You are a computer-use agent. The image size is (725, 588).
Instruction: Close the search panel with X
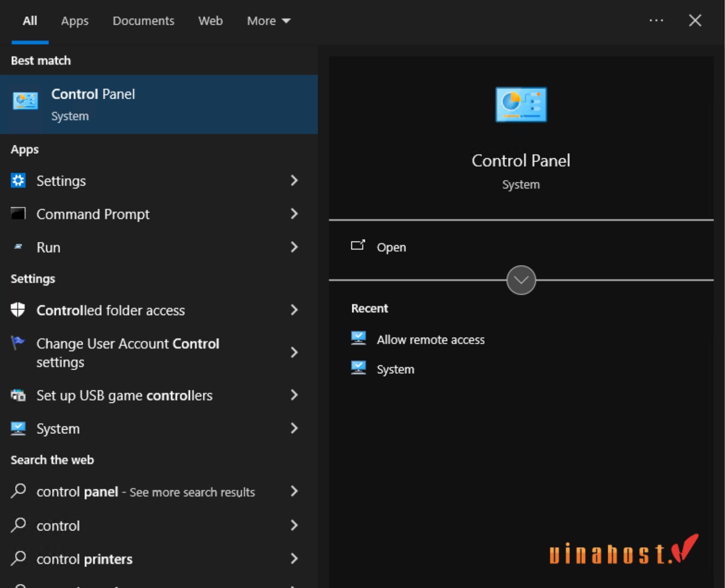pos(695,20)
